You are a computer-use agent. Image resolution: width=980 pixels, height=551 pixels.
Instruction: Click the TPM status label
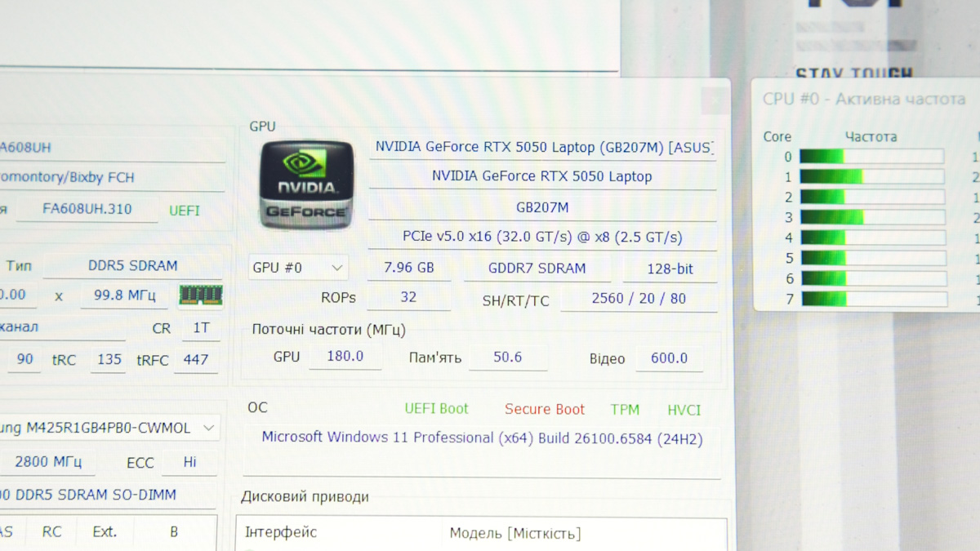[x=625, y=410]
